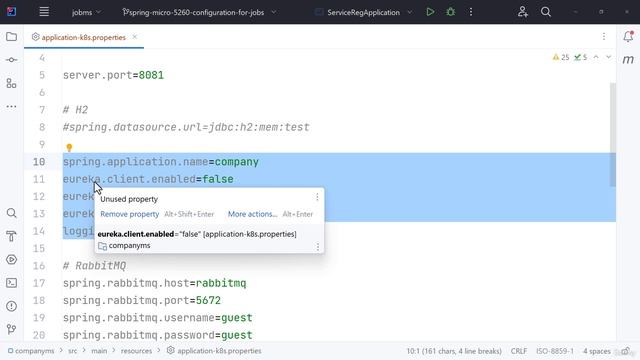This screenshot has height=360, width=640.
Task: Open the jobms project dropdown
Action: click(x=86, y=12)
